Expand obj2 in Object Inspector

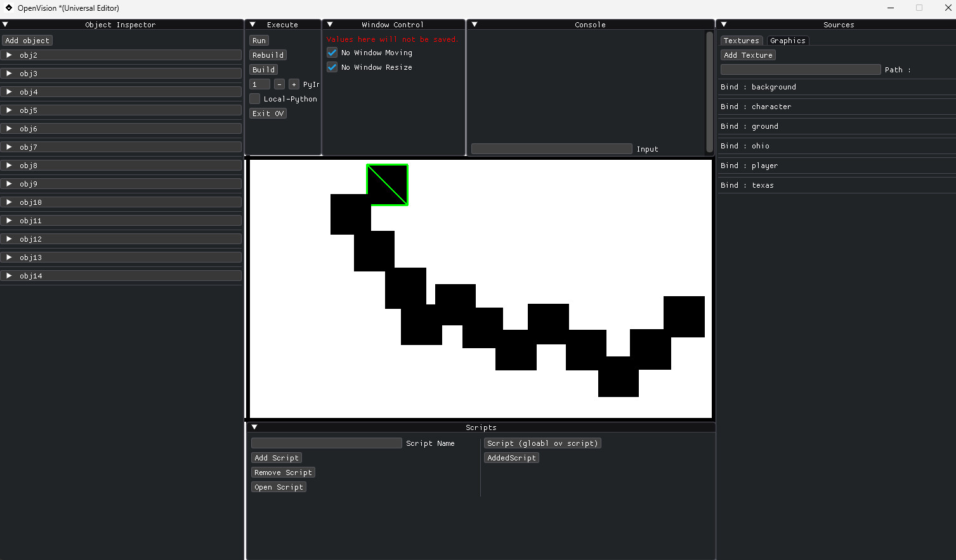tap(8, 55)
